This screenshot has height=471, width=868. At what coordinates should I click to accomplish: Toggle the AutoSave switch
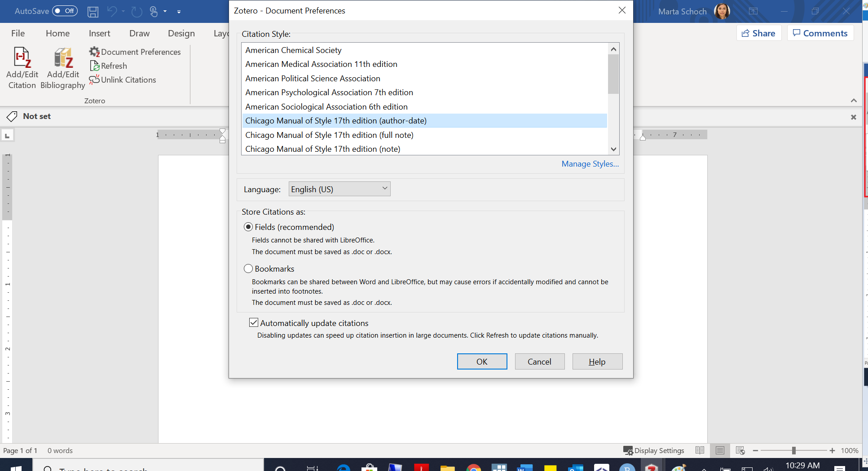[65, 11]
